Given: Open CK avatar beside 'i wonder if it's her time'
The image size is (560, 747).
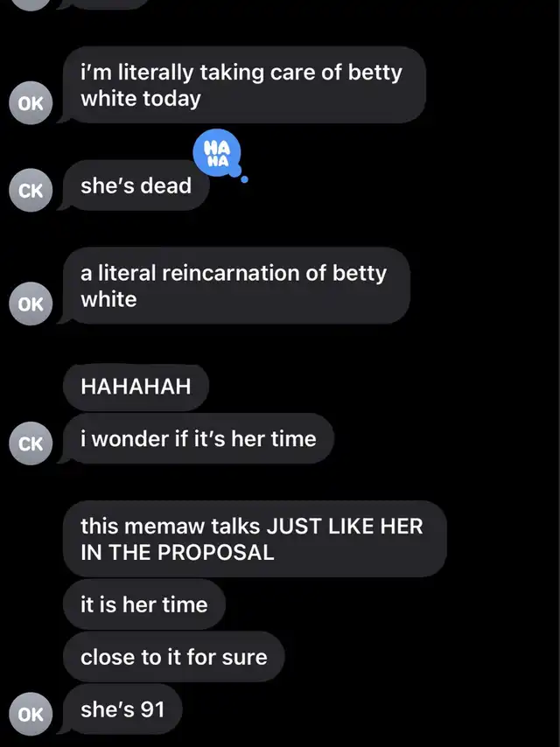Looking at the screenshot, I should point(31,443).
